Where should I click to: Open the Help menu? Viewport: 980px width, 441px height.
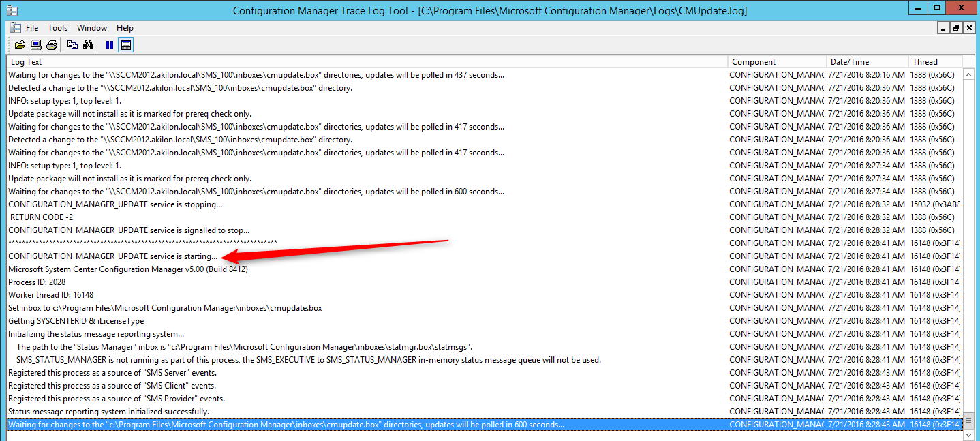(x=125, y=28)
